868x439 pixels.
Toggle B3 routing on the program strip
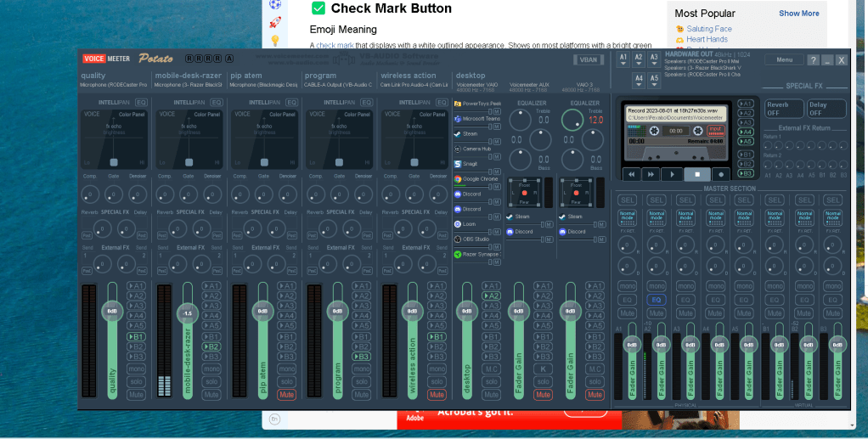362,357
